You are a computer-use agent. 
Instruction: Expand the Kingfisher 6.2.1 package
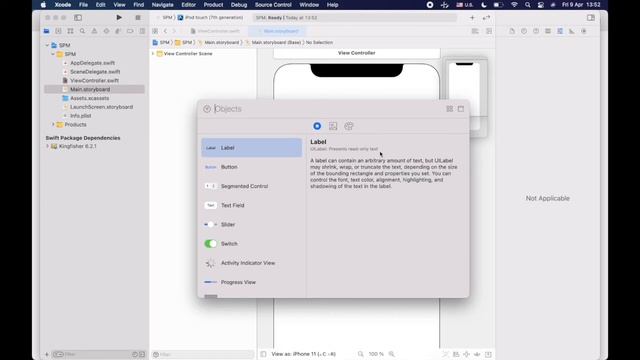click(x=47, y=146)
